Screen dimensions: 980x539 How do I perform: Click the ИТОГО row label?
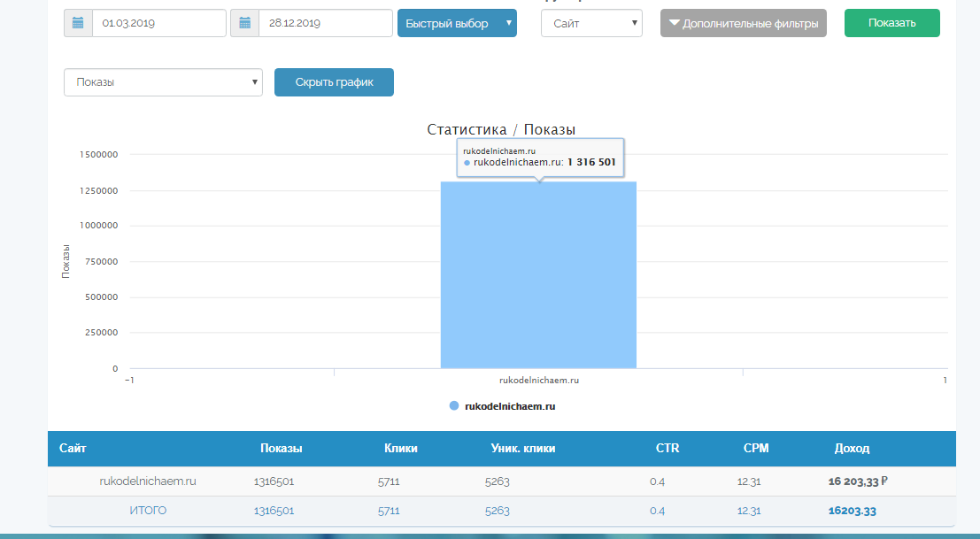coord(148,511)
